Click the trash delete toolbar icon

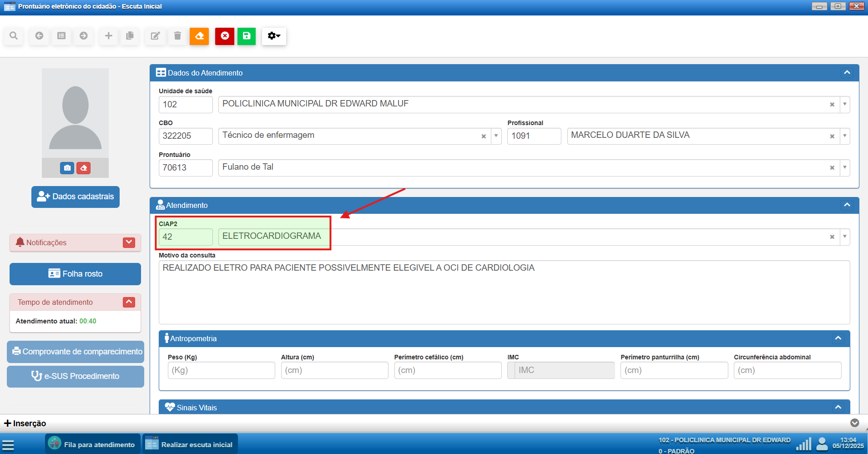(177, 36)
